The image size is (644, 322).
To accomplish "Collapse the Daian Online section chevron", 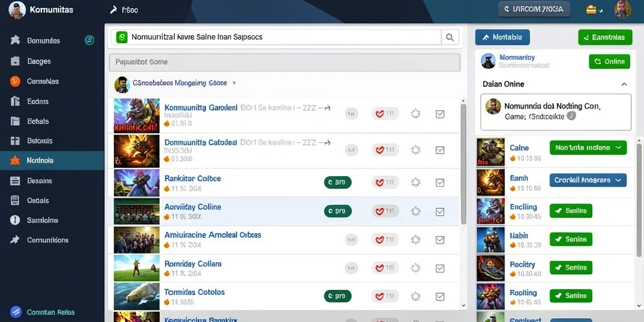I will point(624,84).
